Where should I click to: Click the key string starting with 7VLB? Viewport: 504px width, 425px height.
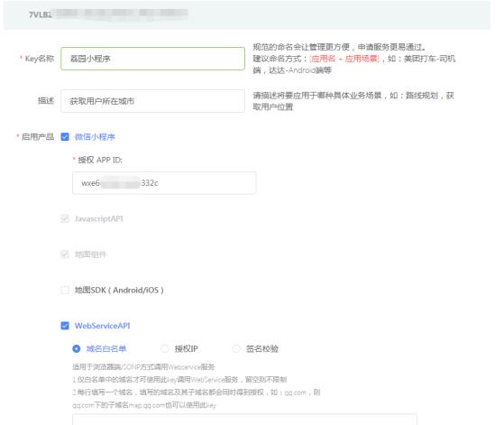click(107, 14)
